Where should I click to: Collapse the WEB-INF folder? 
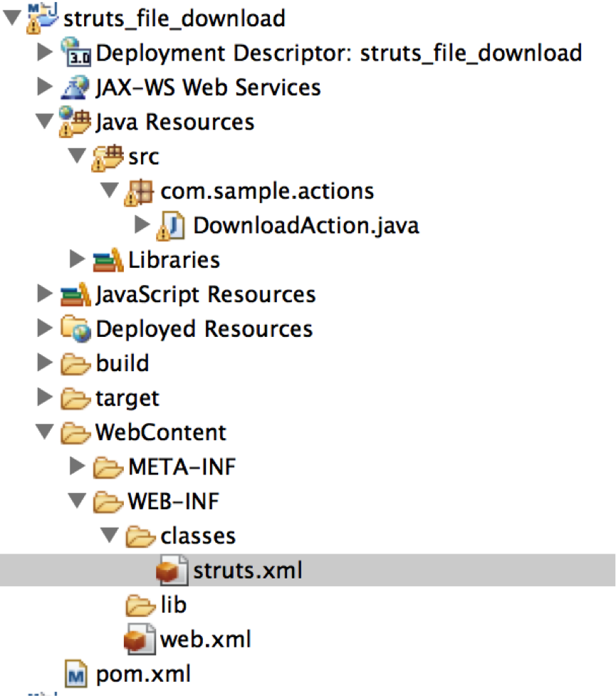click(x=78, y=502)
